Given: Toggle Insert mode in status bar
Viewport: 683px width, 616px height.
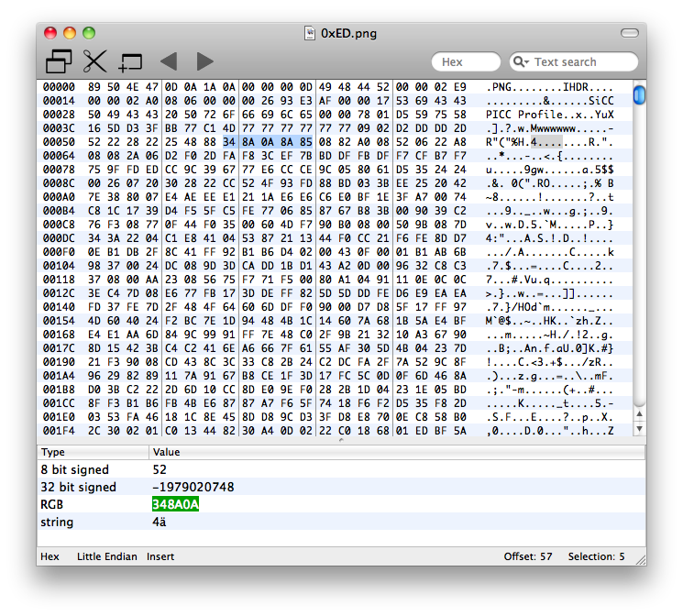Looking at the screenshot, I should [x=164, y=556].
